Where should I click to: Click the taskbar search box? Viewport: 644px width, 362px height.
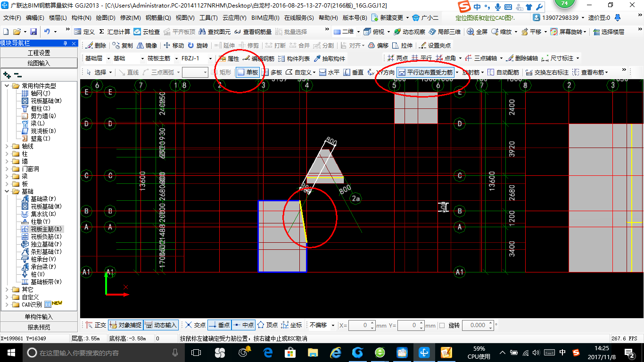point(103,352)
